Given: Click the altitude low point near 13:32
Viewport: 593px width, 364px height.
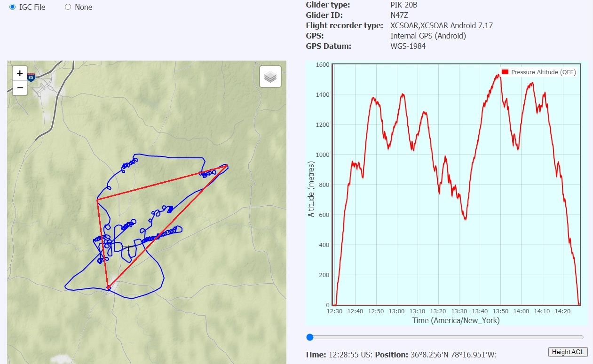Looking at the screenshot, I should [x=465, y=219].
